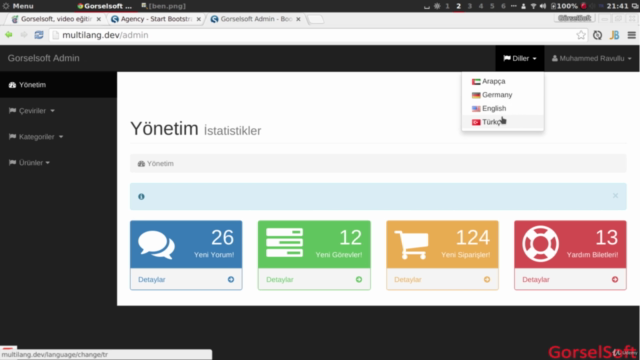Switch to Agency - Start Bootstrap tab
The width and height of the screenshot is (640, 360).
point(156,19)
